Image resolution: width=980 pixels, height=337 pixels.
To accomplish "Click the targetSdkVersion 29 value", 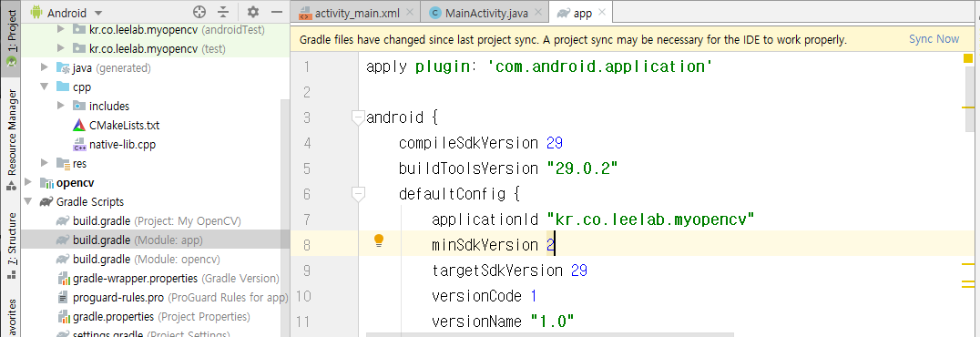I will (x=578, y=271).
